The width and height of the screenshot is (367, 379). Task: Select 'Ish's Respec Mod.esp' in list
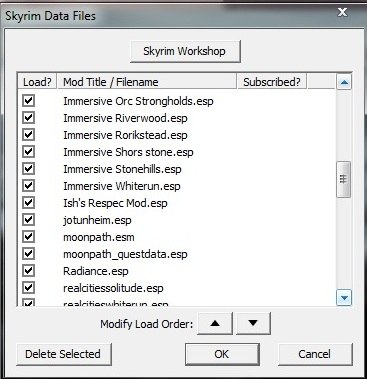pos(115,203)
